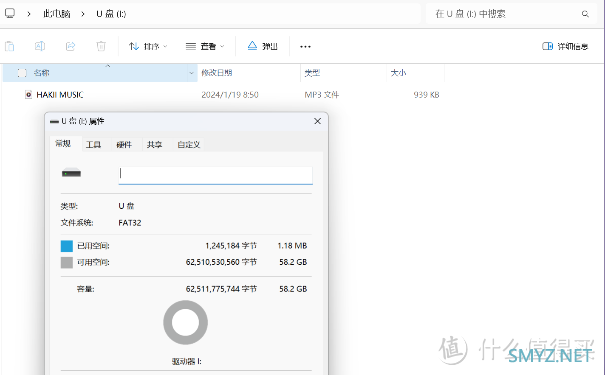Click the 62,510,530,560 字节 free space value
Screen dimensions: 605x375
coord(221,262)
